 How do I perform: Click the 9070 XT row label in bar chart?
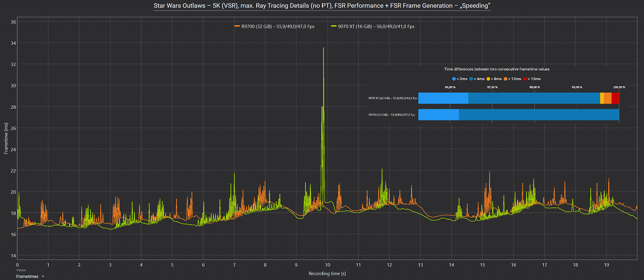pos(392,98)
